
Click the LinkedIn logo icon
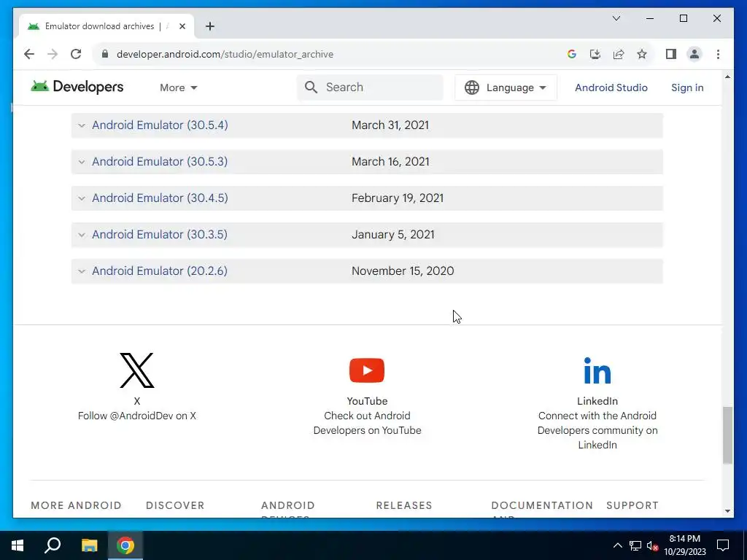point(597,370)
